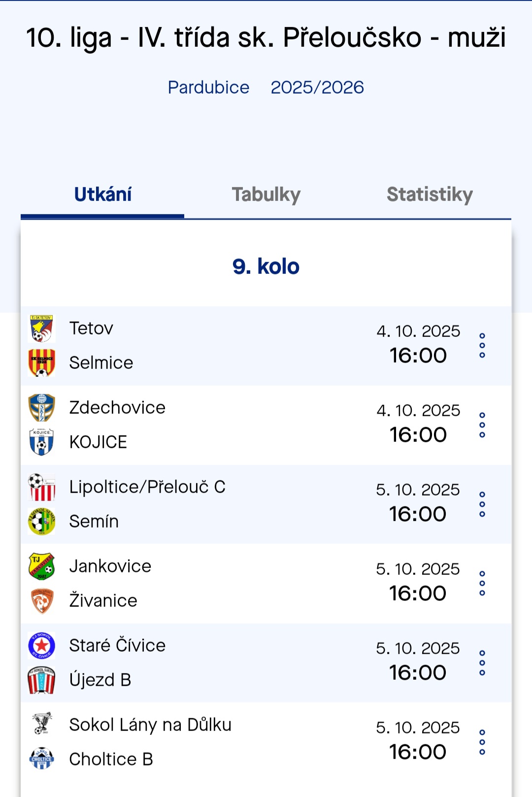Show options for Sokol Lány na Důlku match
The image size is (532, 797).
482,742
